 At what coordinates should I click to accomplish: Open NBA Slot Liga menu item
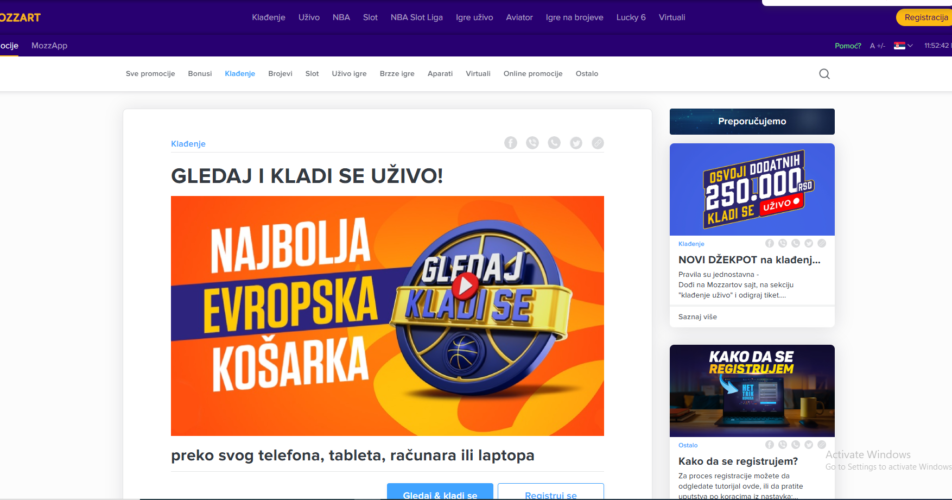416,18
